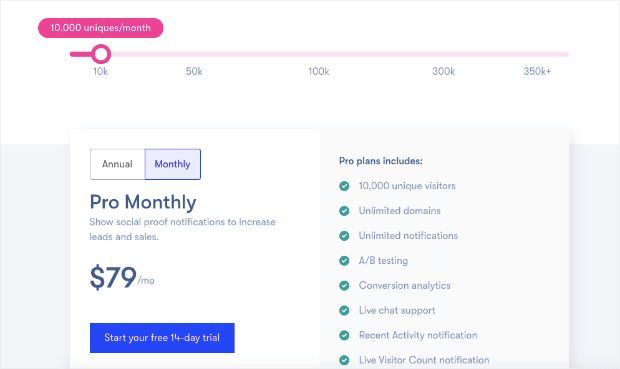Screen dimensions: 620x369
Task: Set slider to 50k mark
Action: pos(194,71)
